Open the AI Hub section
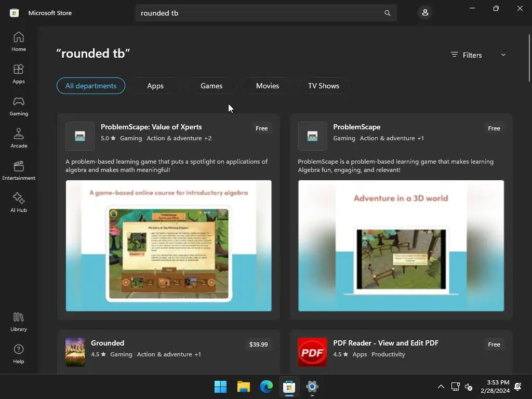 [x=19, y=203]
